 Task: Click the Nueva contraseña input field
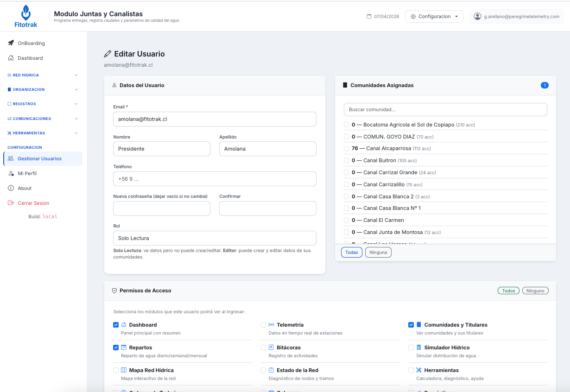[162, 209]
